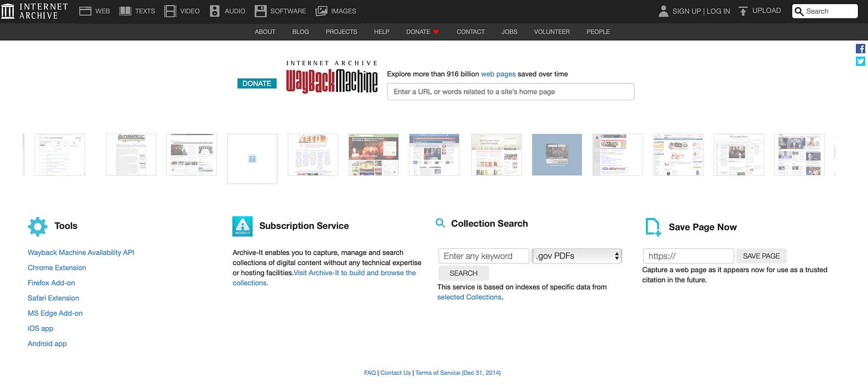
Task: Open the JOBS menu item
Action: click(x=510, y=32)
